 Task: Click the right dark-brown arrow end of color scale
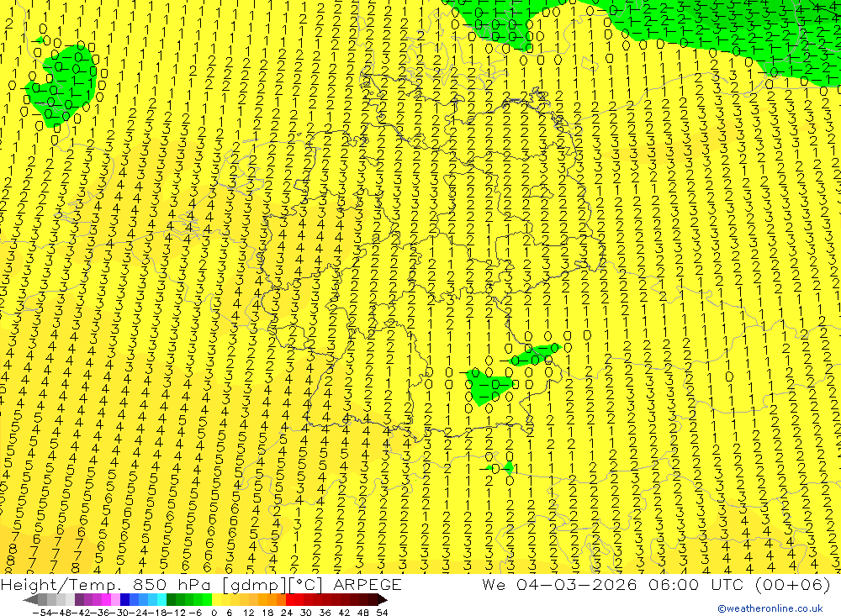coord(383,599)
